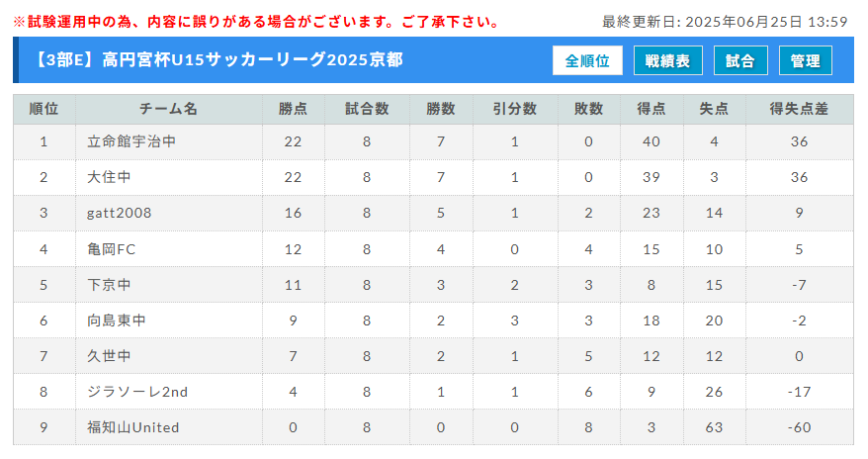The height and width of the screenshot is (459, 868).
Task: Select the 大住中 team row
Action: [x=433, y=177]
